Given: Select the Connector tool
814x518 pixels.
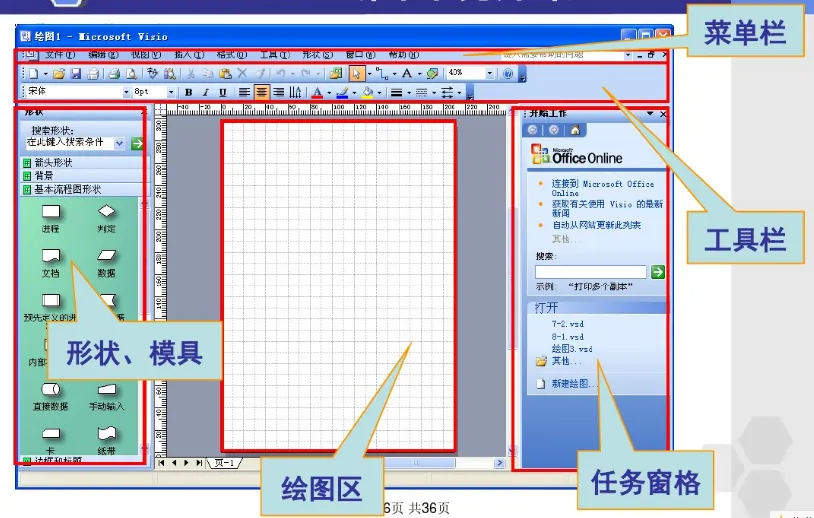Looking at the screenshot, I should [382, 74].
